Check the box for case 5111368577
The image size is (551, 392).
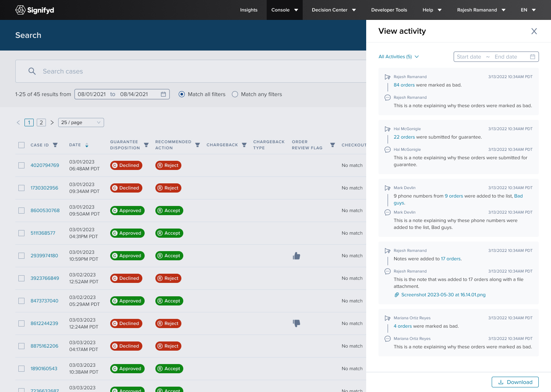(21, 233)
